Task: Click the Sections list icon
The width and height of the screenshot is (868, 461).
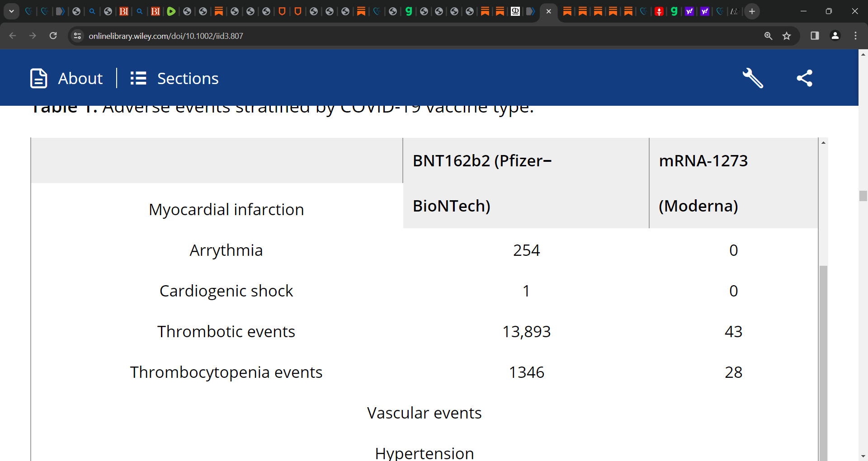Action: pos(138,78)
